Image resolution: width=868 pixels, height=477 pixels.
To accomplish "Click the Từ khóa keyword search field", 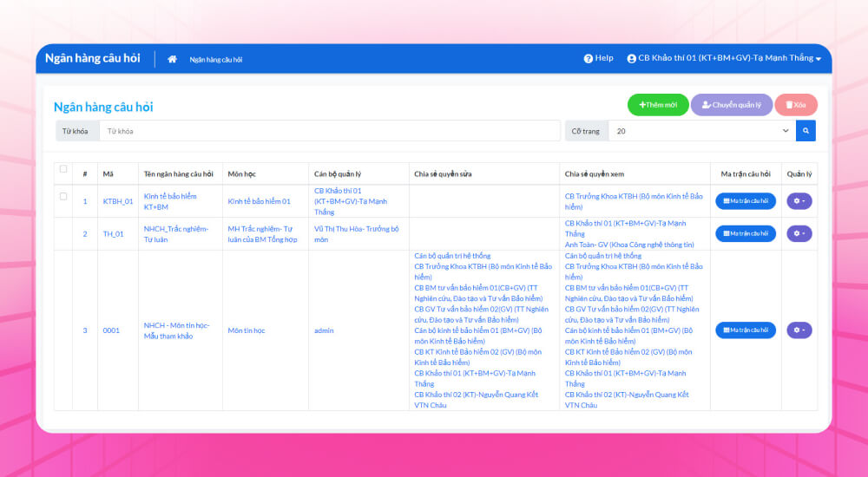I will [x=330, y=131].
